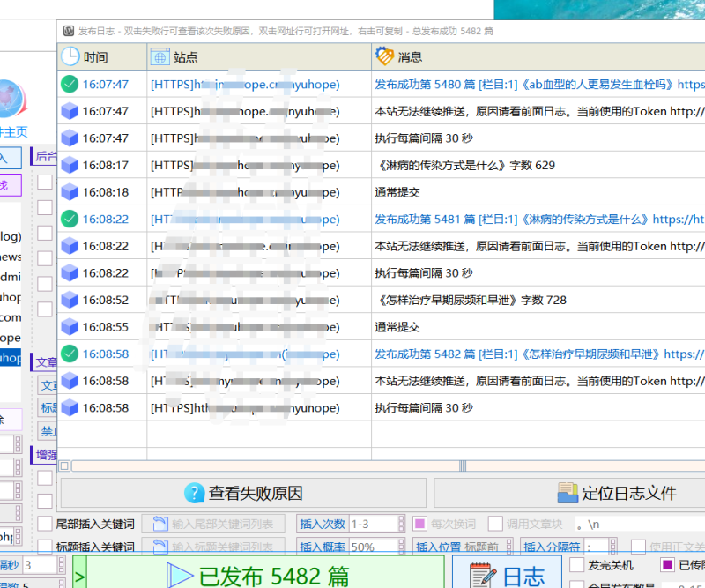This screenshot has width=705, height=588.
Task: Open the 主页 link on the left
Action: click(x=14, y=132)
